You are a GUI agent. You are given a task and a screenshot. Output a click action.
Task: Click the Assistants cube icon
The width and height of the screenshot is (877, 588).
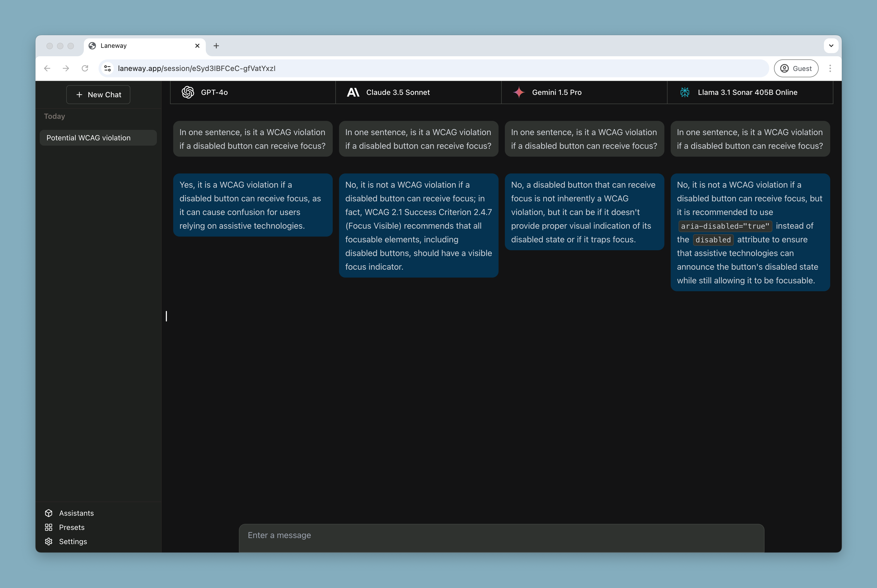49,513
